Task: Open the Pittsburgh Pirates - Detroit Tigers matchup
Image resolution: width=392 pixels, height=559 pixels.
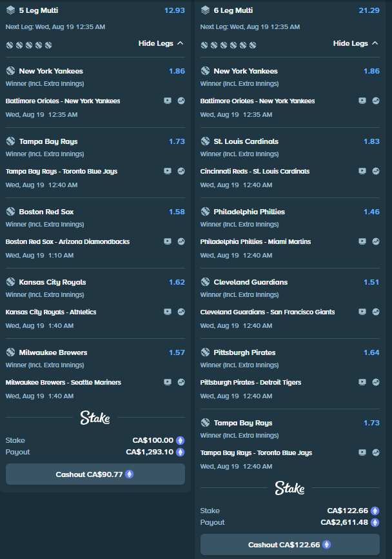Action: tap(251, 383)
